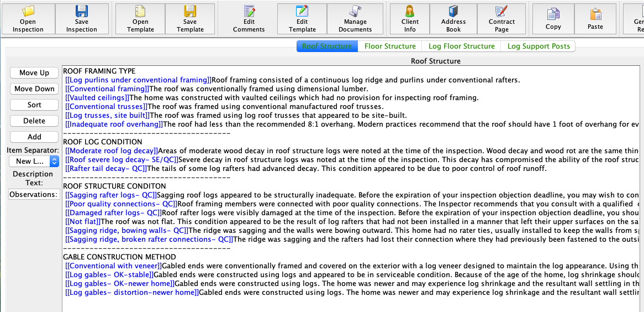
Task: Open the Contract Page tool
Action: [x=502, y=19]
